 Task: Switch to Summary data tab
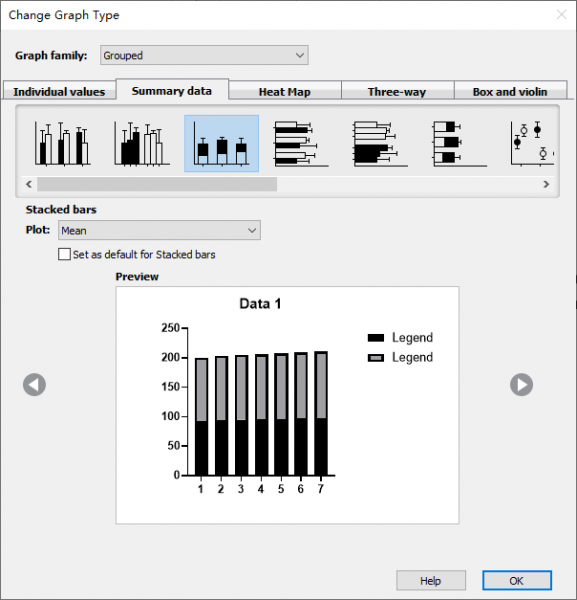point(172,90)
